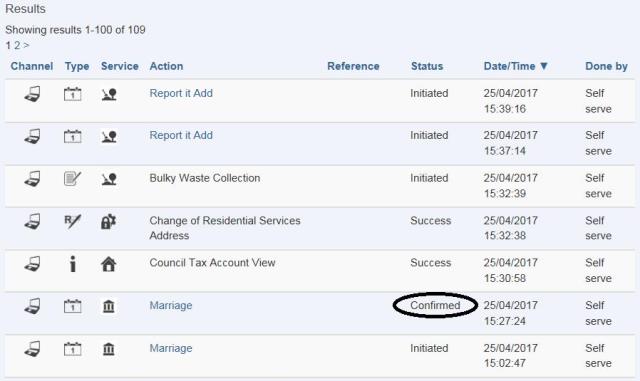The height and width of the screenshot is (381, 640).
Task: Click current page number 1
Action: tap(8, 45)
